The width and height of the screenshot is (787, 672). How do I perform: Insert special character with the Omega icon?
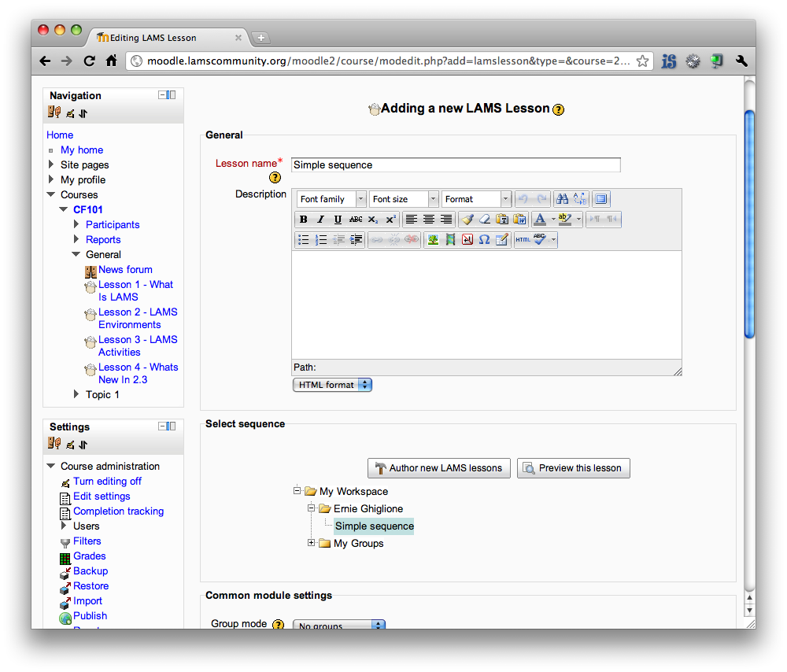tap(485, 240)
